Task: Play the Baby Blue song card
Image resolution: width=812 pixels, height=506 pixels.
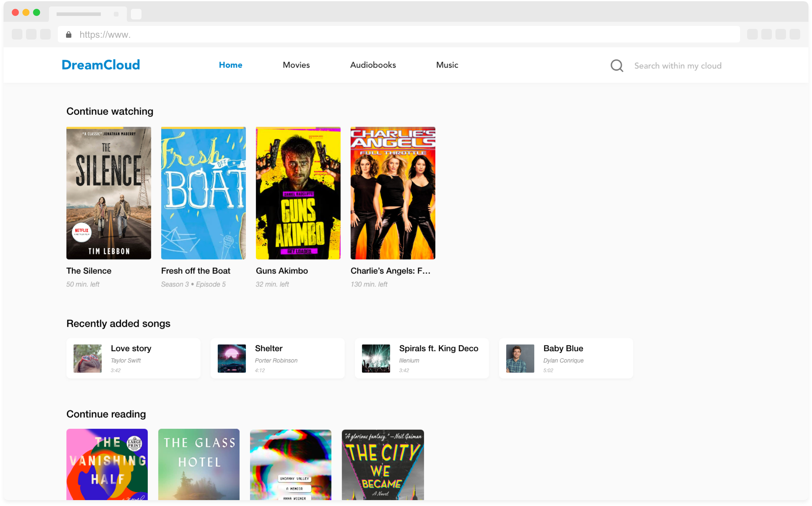Action: (x=566, y=359)
